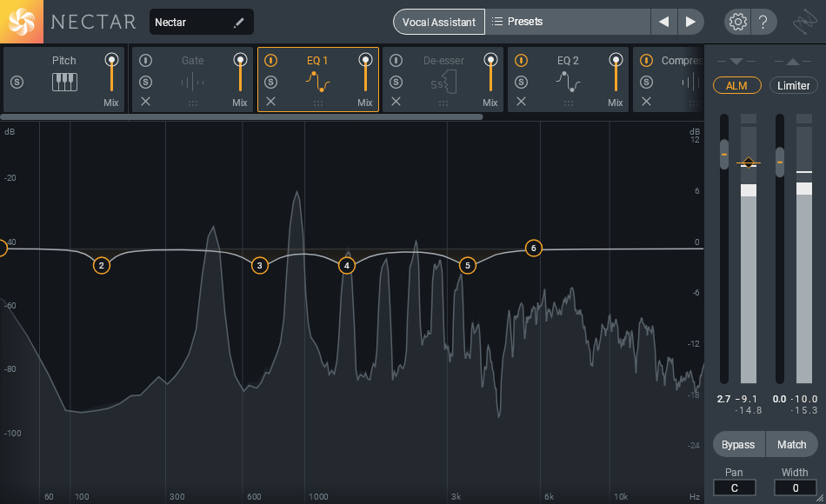Select EQ band node 4
This screenshot has height=504, width=826.
347,265
